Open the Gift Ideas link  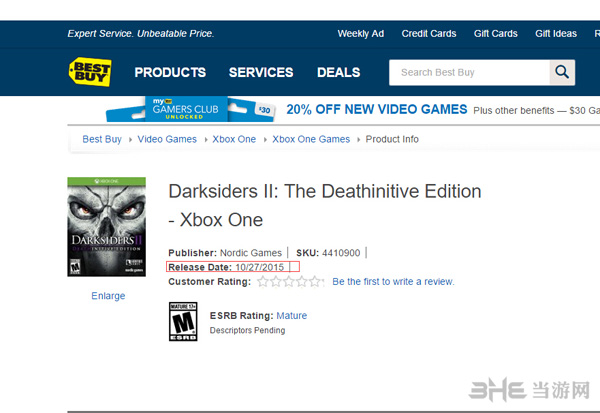[556, 33]
